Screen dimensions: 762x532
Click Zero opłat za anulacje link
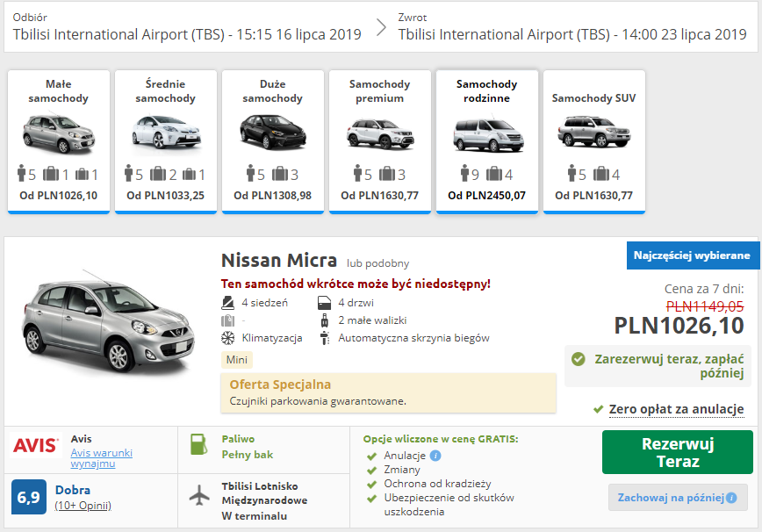point(676,409)
